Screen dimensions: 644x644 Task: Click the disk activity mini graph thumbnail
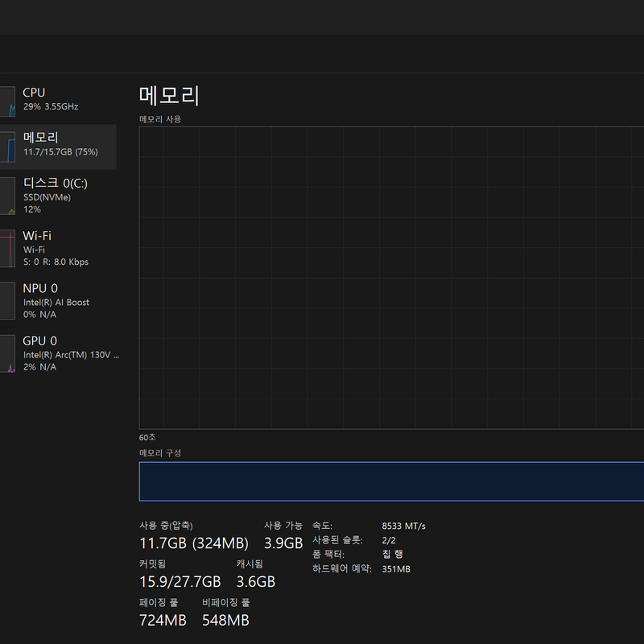point(7,196)
